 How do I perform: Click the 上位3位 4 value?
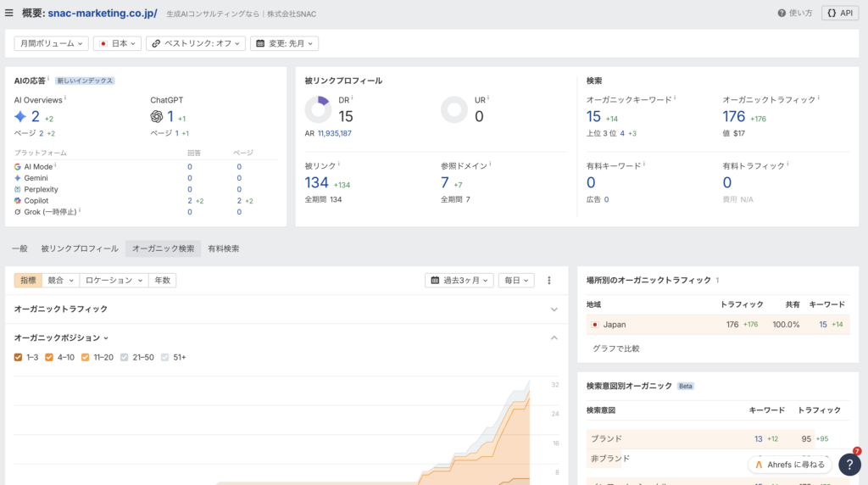(622, 133)
